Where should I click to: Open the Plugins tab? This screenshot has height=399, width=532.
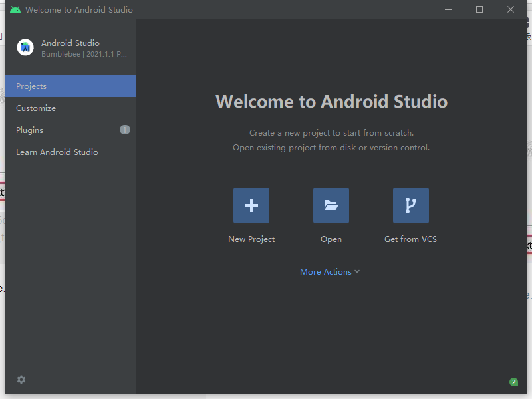click(70, 130)
